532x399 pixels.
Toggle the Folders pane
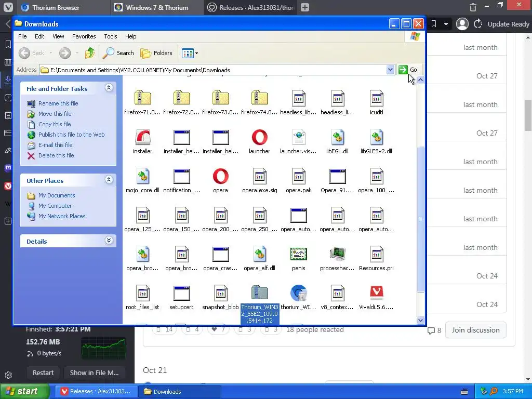(156, 53)
